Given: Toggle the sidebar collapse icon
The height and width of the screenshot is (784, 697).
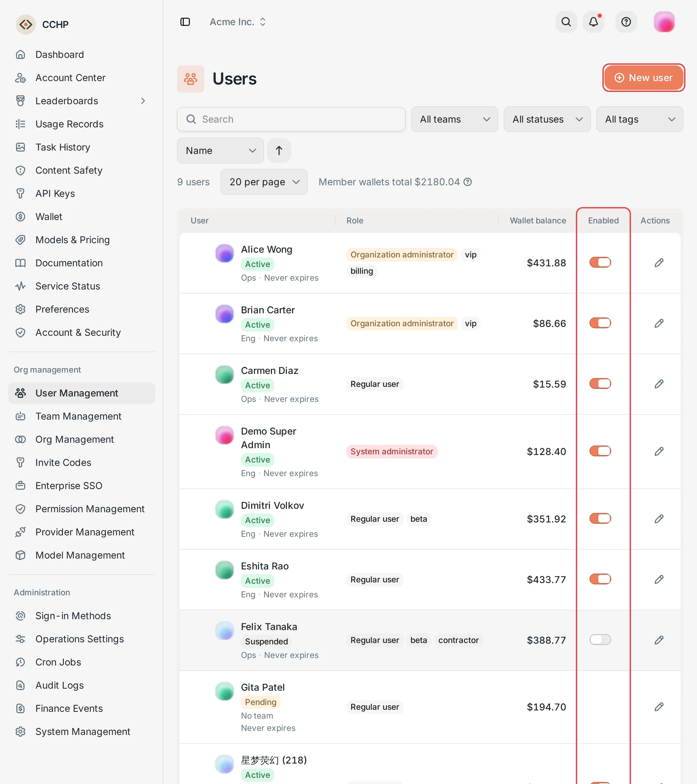Looking at the screenshot, I should (185, 22).
